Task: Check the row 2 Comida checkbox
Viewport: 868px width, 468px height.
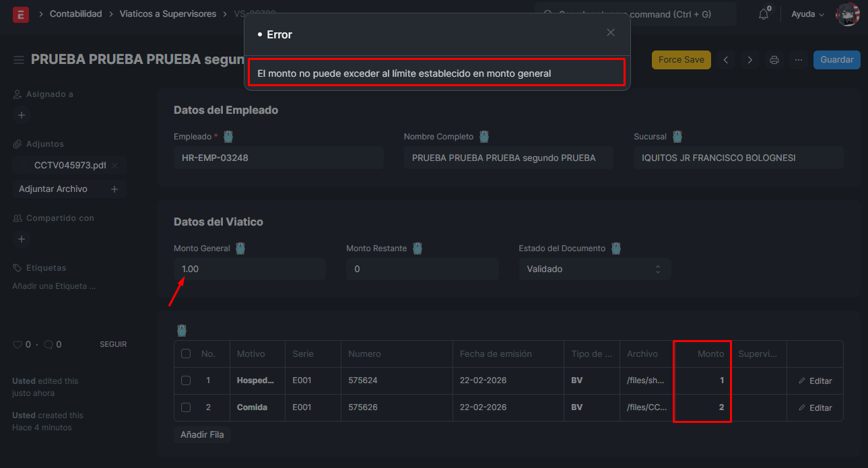Action: coord(186,407)
